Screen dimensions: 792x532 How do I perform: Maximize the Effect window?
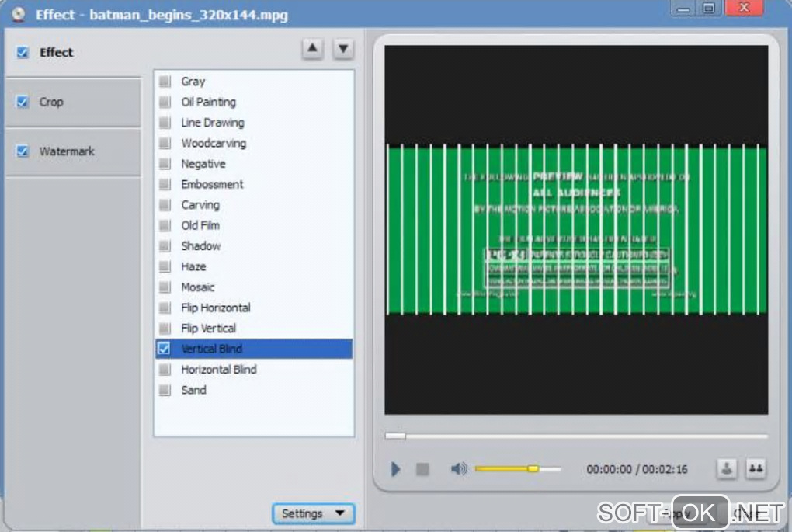(709, 8)
